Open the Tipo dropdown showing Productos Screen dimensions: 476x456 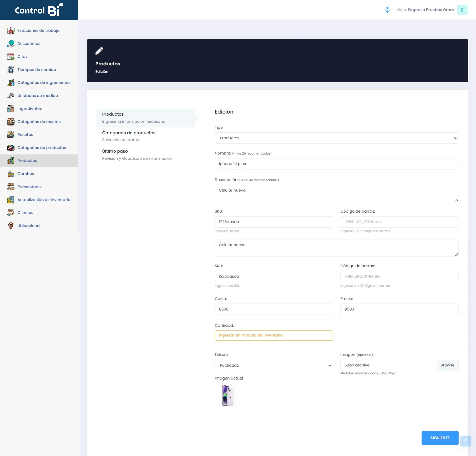[337, 138]
